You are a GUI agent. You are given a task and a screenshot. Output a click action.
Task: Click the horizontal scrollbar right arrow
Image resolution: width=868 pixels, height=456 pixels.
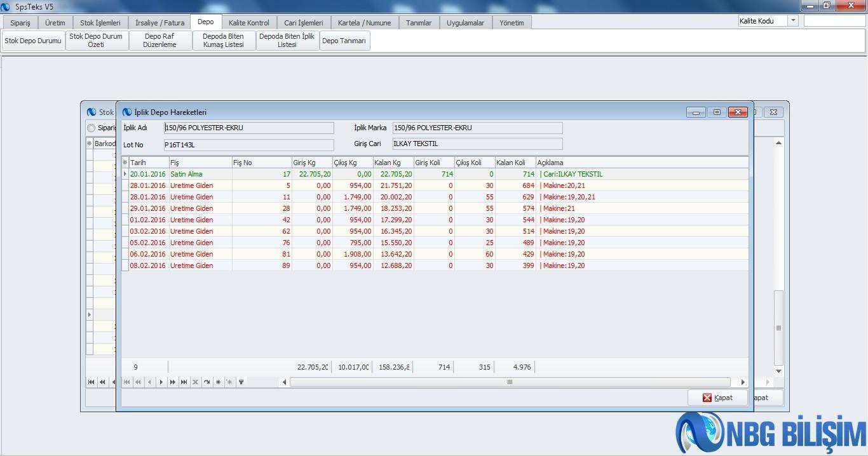[743, 382]
